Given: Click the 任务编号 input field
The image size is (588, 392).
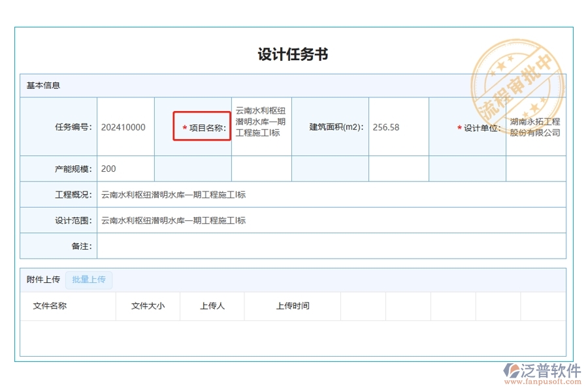Looking at the screenshot, I should pos(125,127).
